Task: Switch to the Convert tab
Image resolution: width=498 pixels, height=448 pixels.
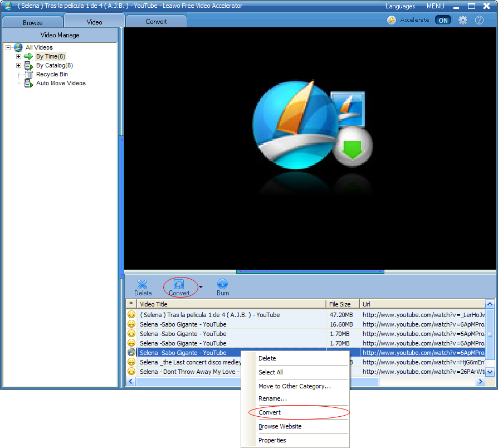Action: pos(157,21)
